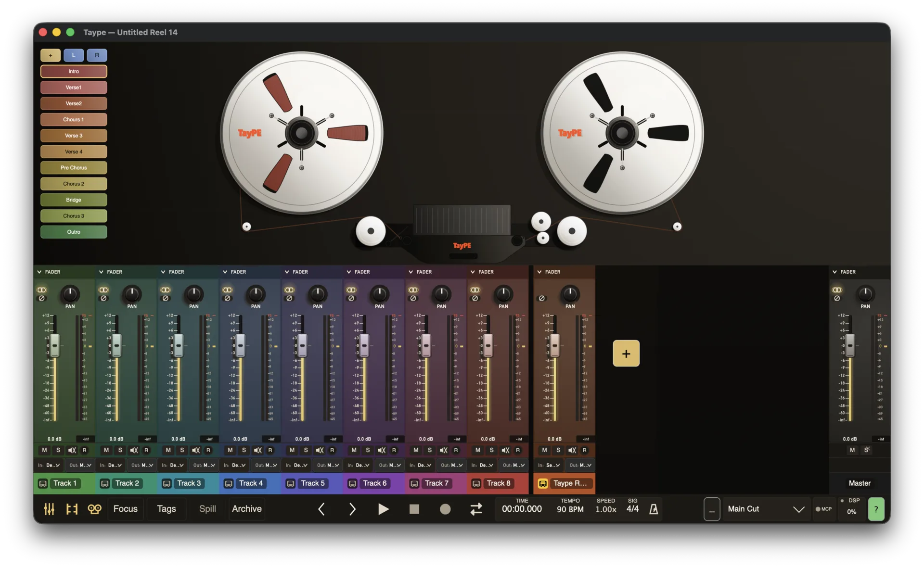Show the tape reel view icon
Screen dimensions: 924x568
click(94, 509)
